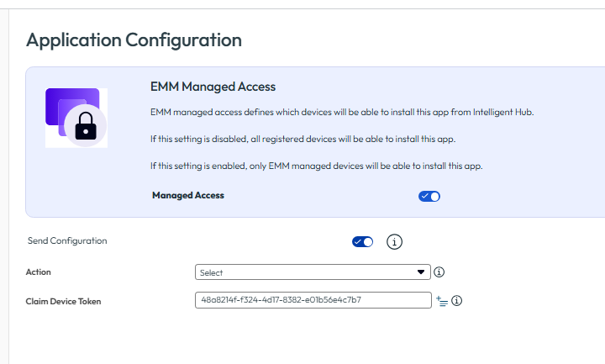Toggle the Managed Access switch

429,196
